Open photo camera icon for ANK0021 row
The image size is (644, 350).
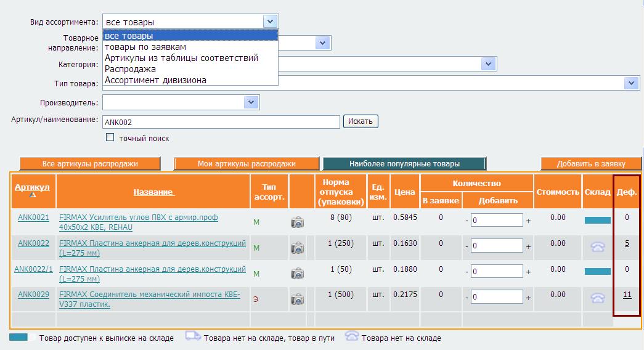(297, 222)
